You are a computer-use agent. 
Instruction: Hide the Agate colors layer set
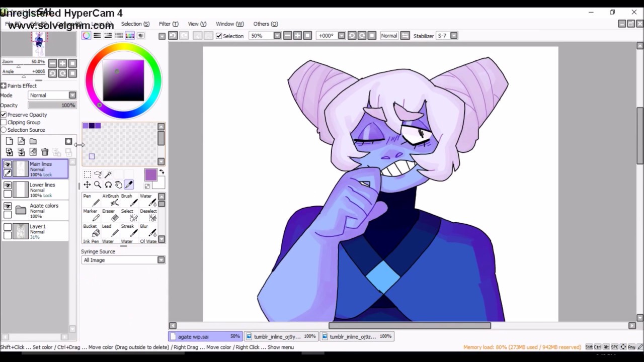pos(8,206)
